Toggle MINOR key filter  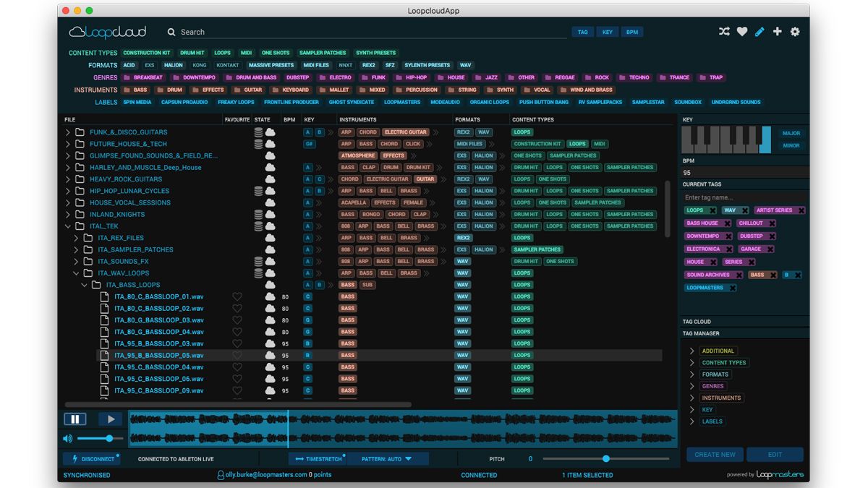click(792, 145)
